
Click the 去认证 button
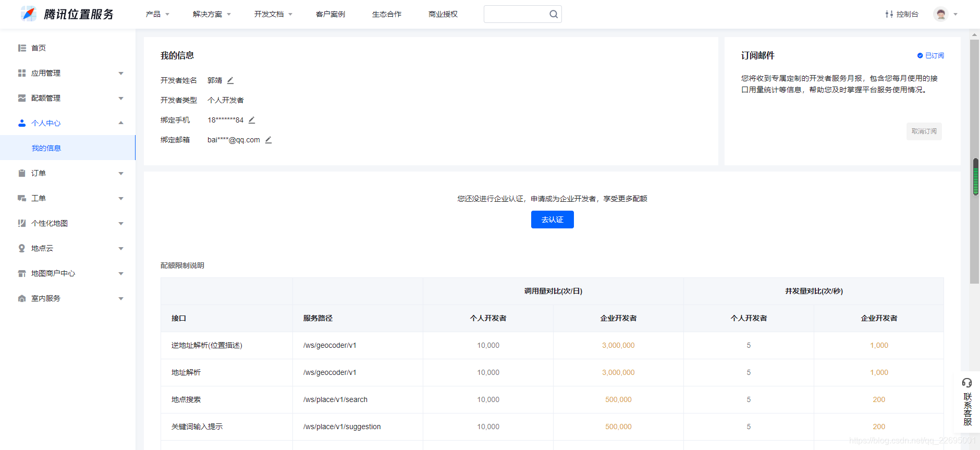[553, 220]
